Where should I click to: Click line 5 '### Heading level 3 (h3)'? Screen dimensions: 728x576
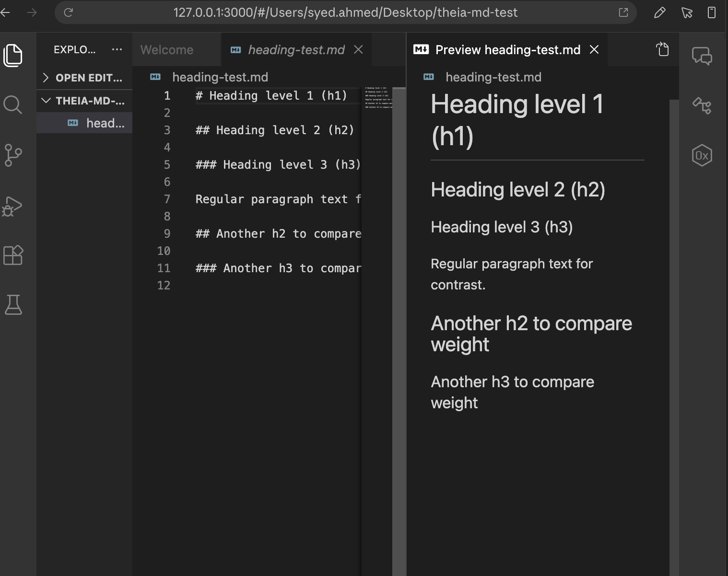click(x=278, y=165)
